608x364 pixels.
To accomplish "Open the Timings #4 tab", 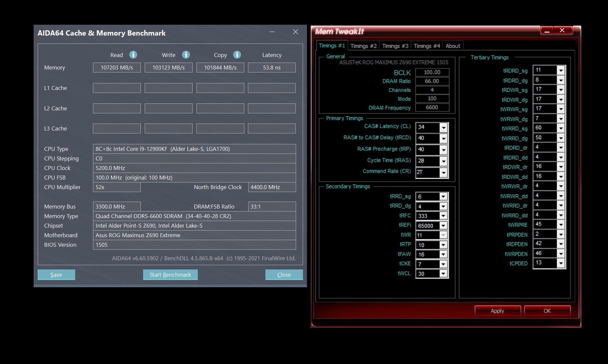I will click(x=427, y=46).
